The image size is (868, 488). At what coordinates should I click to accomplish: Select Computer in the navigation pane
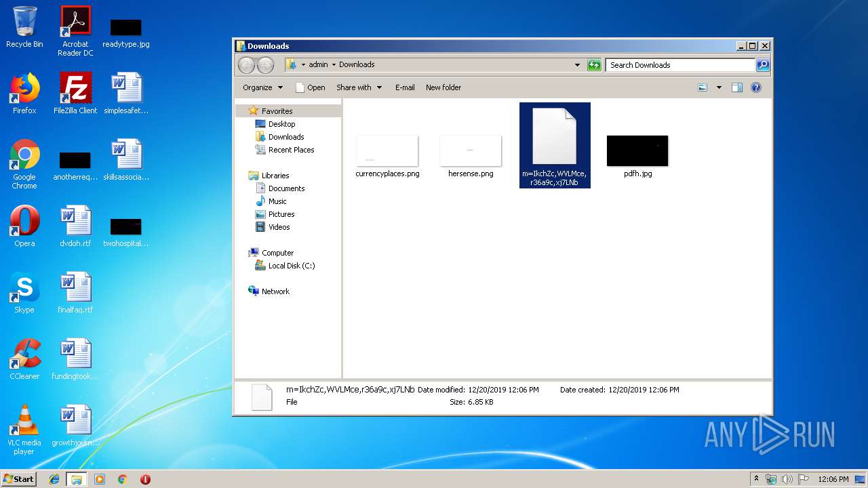click(277, 253)
